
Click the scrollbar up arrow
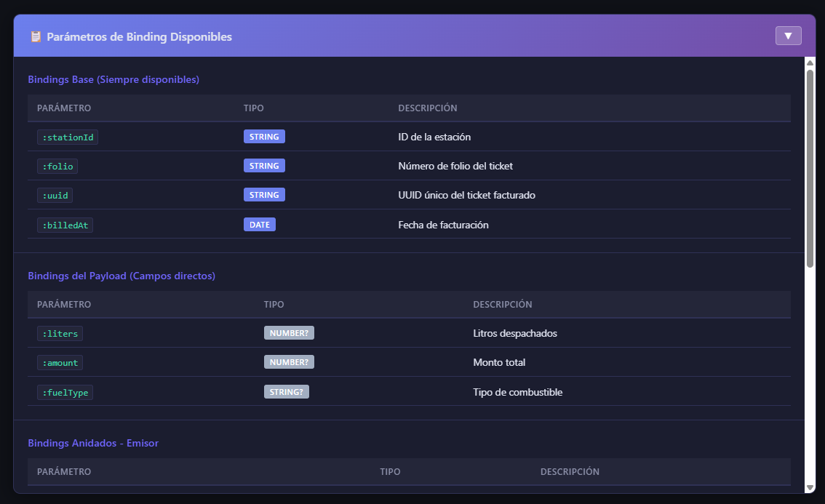pyautogui.click(x=810, y=63)
